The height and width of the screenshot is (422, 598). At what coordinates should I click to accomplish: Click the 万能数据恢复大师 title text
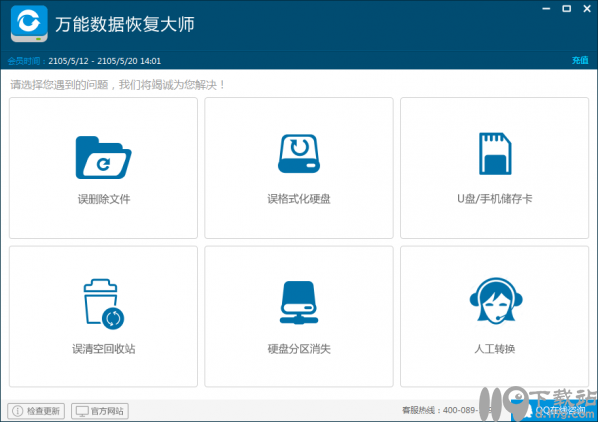(125, 24)
